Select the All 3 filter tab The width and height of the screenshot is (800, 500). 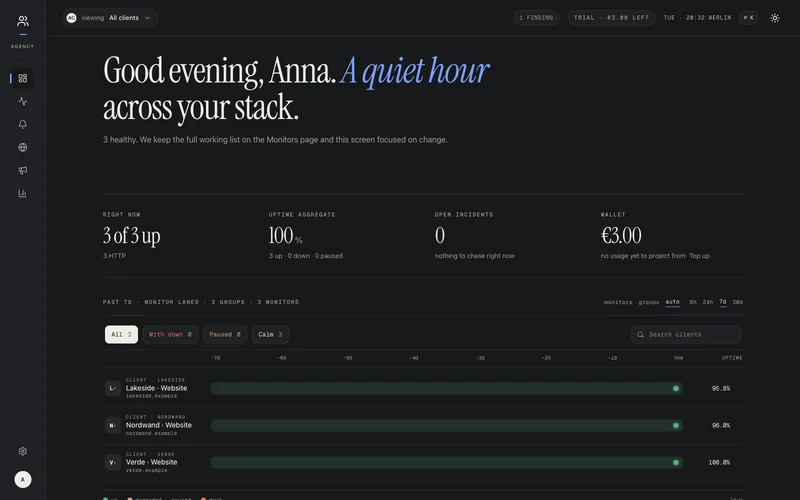point(121,335)
